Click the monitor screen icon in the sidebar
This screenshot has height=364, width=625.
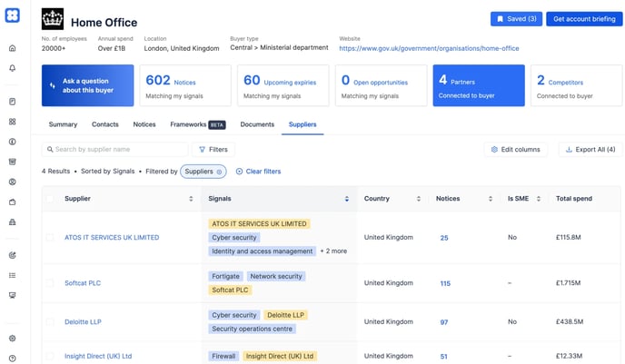pos(13,295)
